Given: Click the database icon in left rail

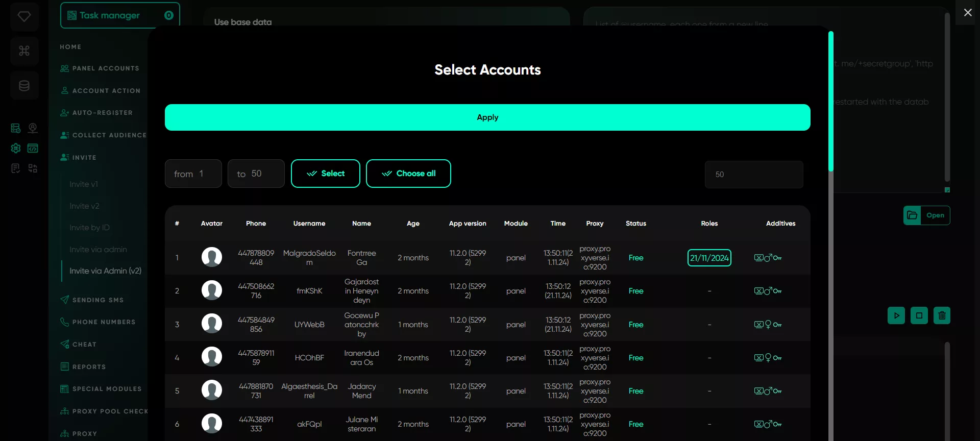Looking at the screenshot, I should pyautogui.click(x=24, y=86).
